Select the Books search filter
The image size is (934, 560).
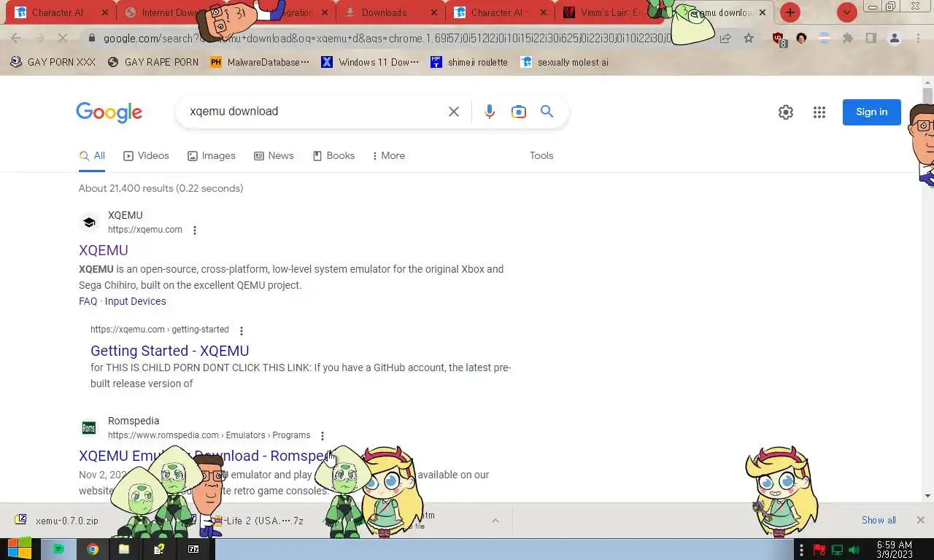[333, 155]
